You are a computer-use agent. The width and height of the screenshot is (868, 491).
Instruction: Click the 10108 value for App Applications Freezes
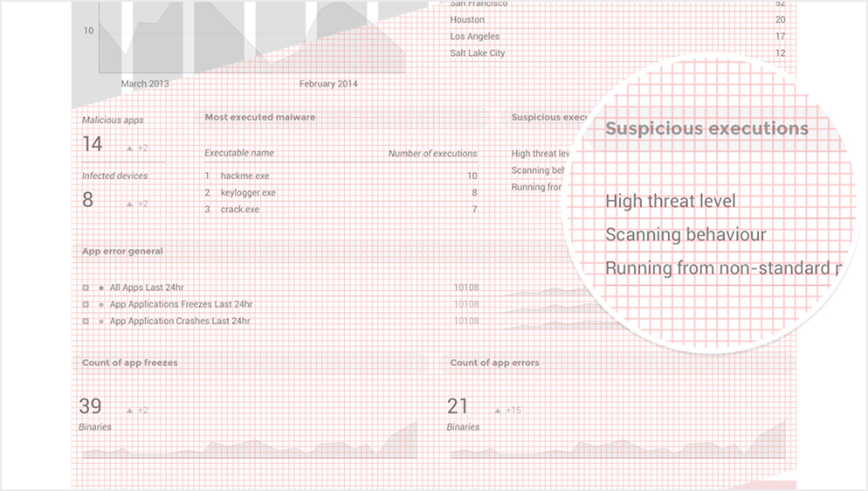pos(466,304)
